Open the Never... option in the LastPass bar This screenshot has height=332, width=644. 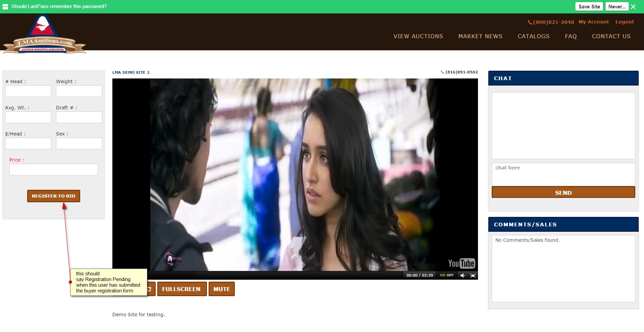tap(617, 6)
